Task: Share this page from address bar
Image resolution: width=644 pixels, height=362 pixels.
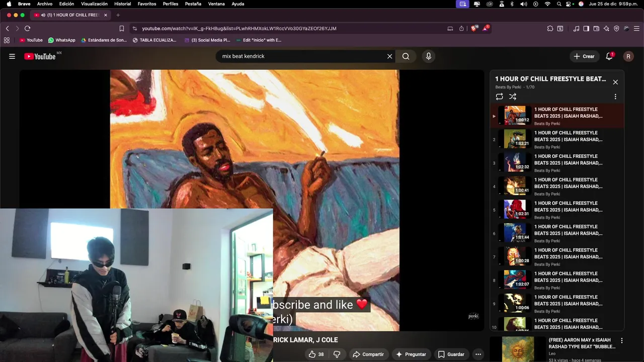Action: pos(461,29)
